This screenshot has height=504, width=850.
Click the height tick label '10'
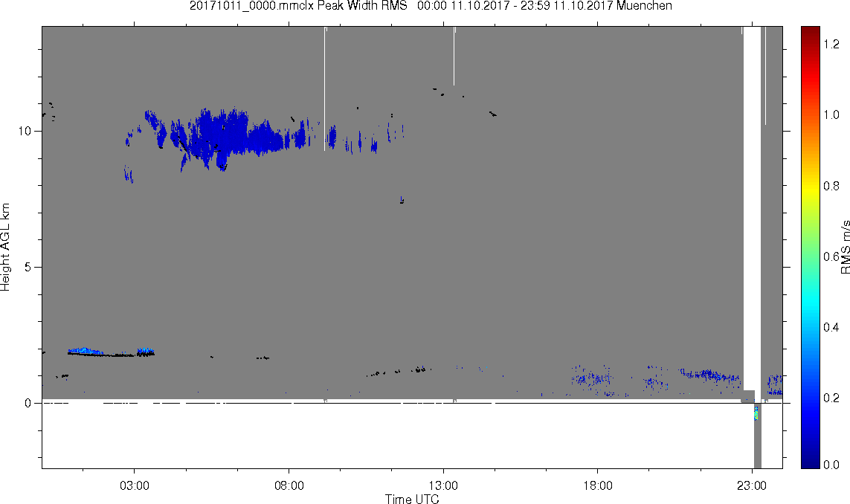pyautogui.click(x=25, y=131)
